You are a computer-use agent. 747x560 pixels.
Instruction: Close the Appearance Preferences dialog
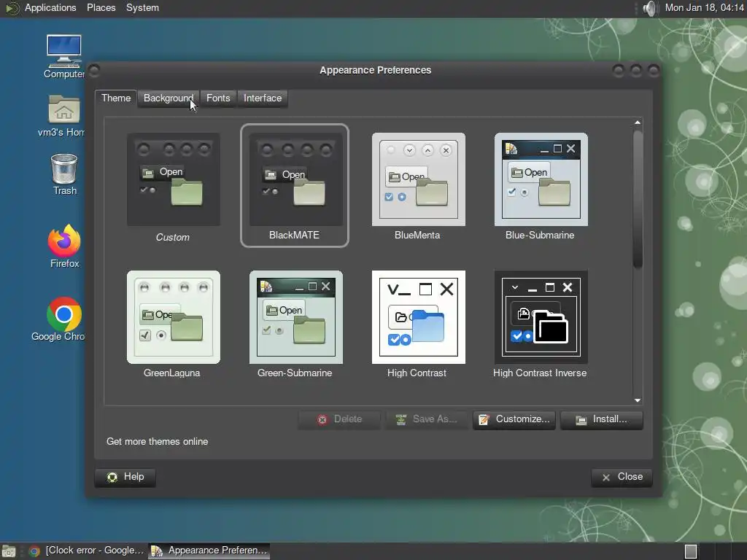622,477
